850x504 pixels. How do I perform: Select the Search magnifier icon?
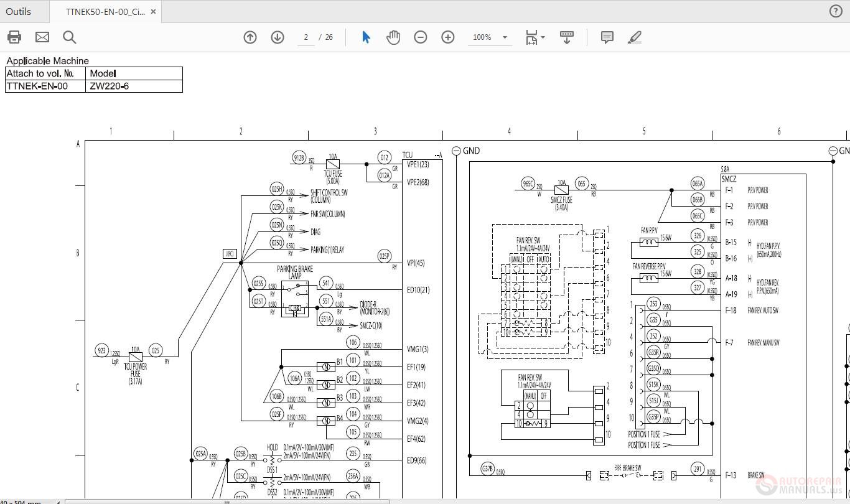click(x=69, y=37)
